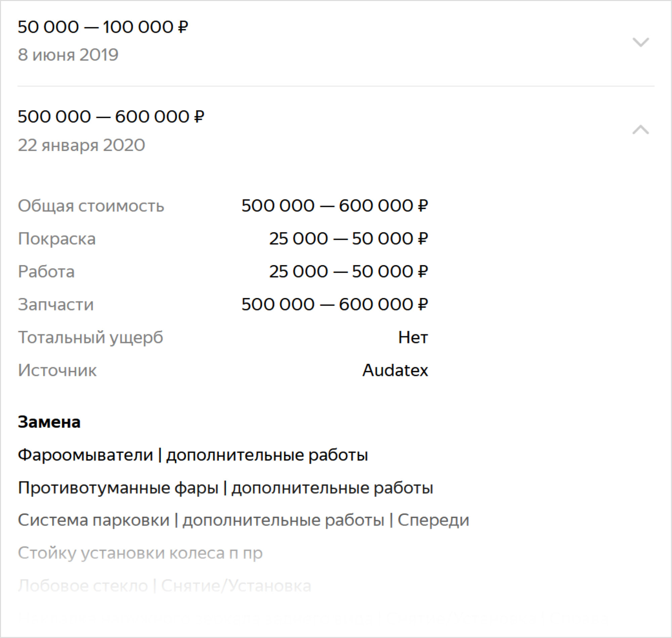This screenshot has width=672, height=638.
Task: Click the Замена section heading
Action: [x=49, y=422]
